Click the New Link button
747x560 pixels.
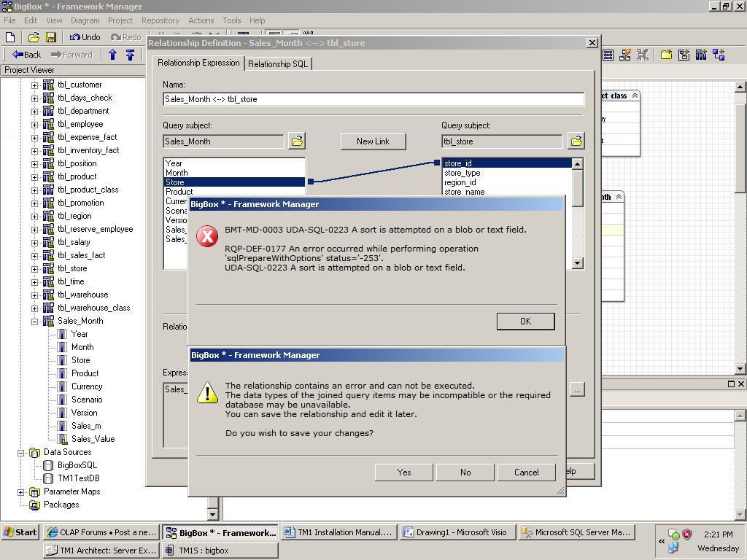pyautogui.click(x=373, y=141)
